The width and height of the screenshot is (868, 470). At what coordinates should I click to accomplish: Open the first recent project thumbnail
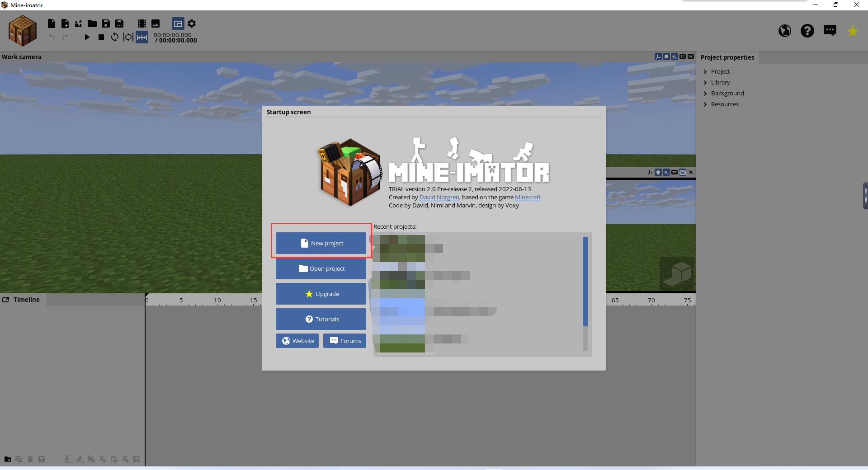coord(402,248)
